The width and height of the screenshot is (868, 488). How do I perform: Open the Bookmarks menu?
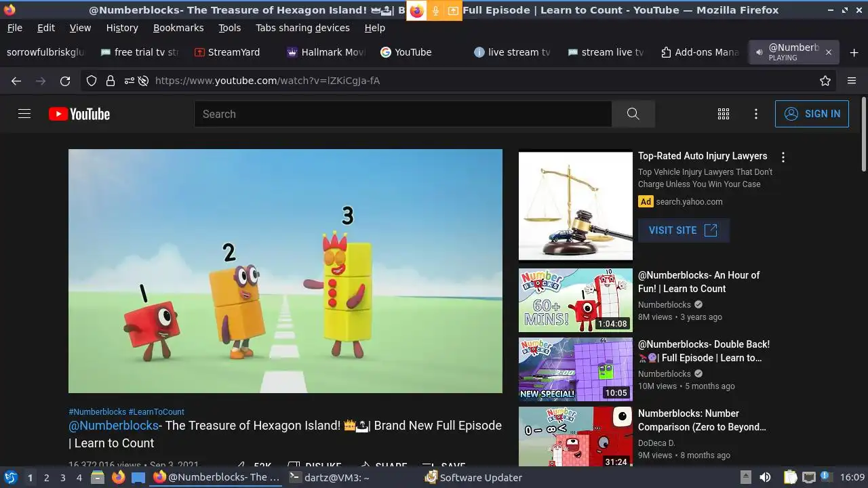pyautogui.click(x=178, y=28)
